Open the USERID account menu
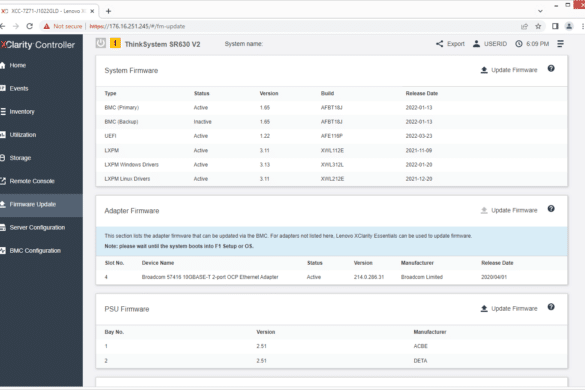This screenshot has width=585, height=390. coord(489,44)
